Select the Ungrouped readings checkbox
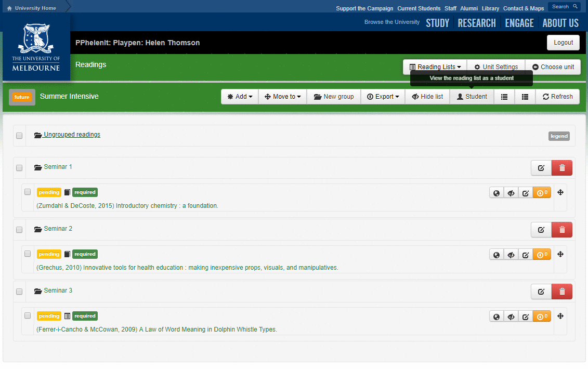The width and height of the screenshot is (588, 369). [x=19, y=136]
